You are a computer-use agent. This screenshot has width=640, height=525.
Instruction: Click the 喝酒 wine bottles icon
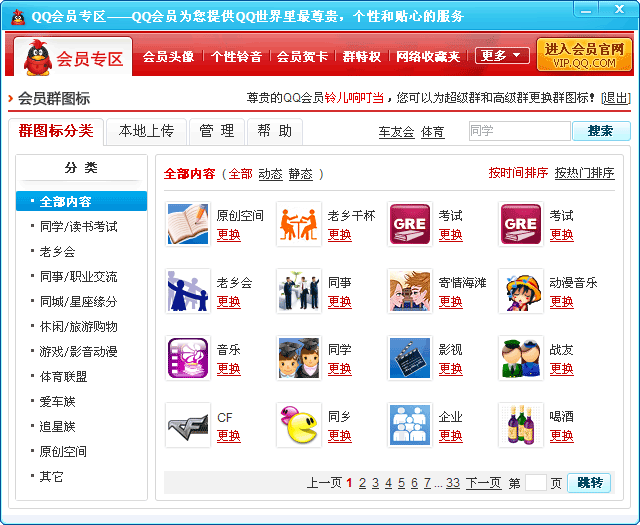tap(521, 425)
